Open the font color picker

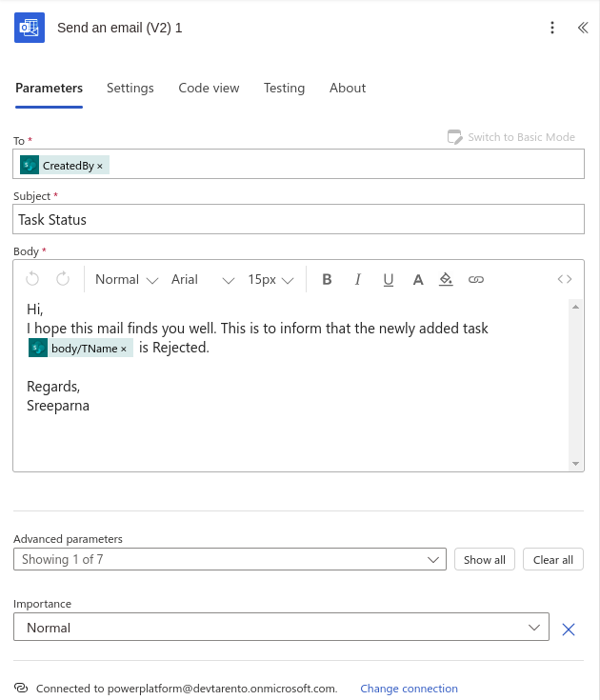coord(417,279)
